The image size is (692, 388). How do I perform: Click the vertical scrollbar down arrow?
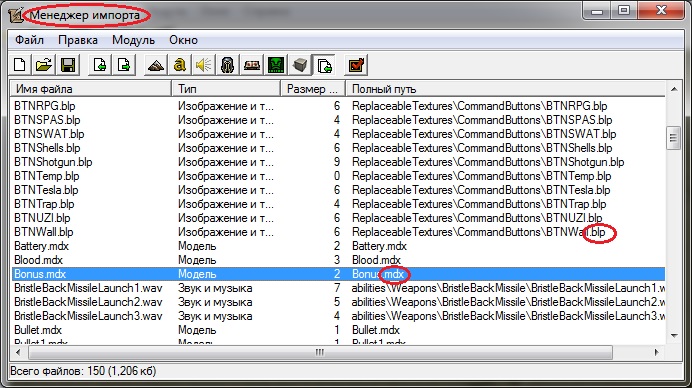[x=674, y=336]
